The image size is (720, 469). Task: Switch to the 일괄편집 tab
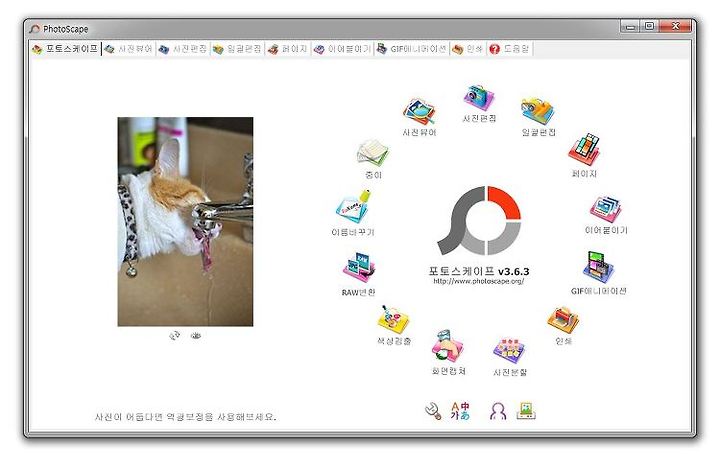point(237,49)
